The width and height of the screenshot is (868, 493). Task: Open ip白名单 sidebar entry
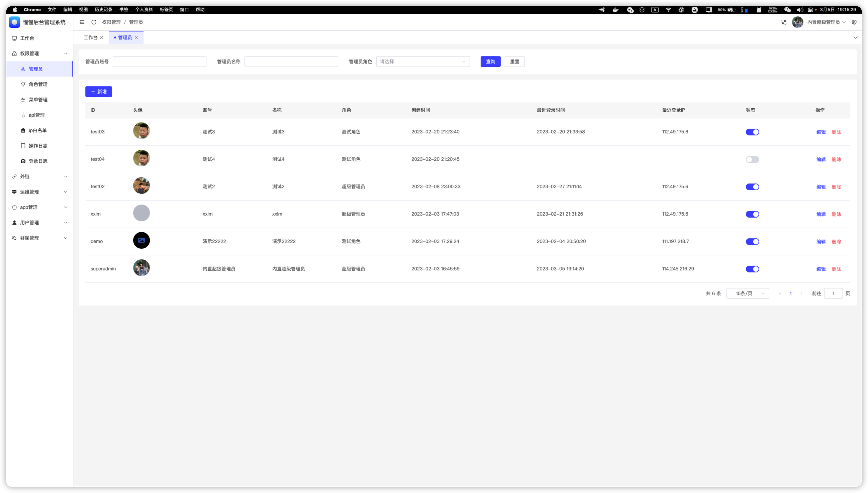(37, 130)
